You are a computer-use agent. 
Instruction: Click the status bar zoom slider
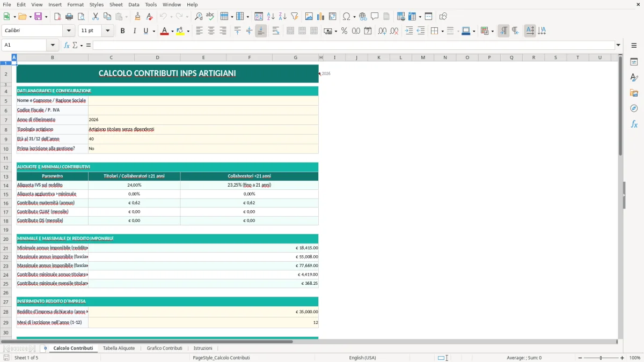[x=601, y=358]
